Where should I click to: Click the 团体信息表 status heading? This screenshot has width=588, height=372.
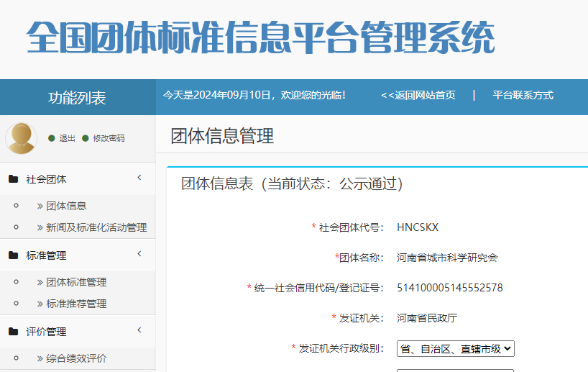point(292,184)
